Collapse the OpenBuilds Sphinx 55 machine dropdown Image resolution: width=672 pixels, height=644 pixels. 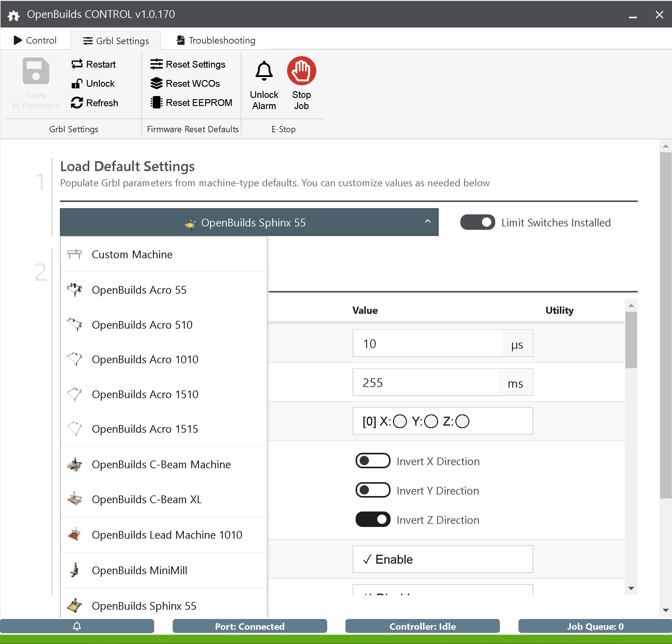pos(249,222)
